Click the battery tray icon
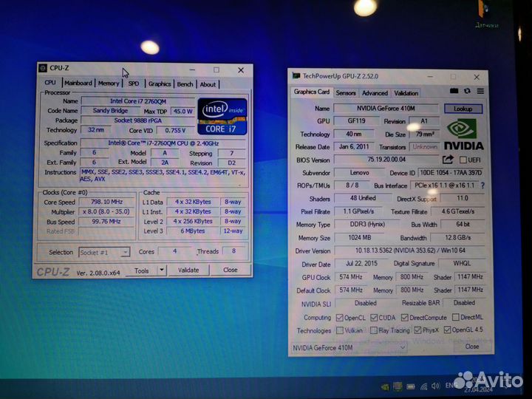This screenshot has height=399, width=532. click(411, 386)
